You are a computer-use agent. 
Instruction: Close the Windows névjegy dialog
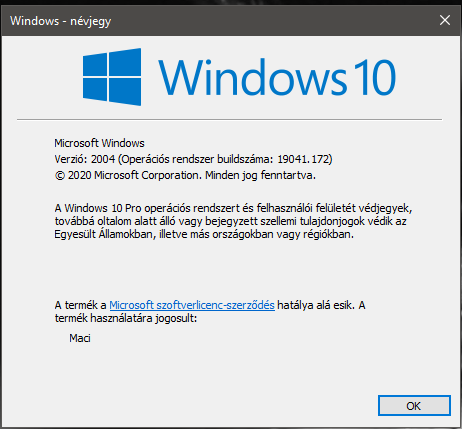445,20
